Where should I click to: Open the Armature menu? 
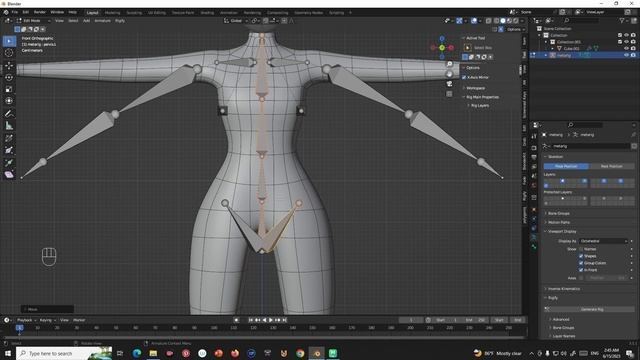[102, 20]
